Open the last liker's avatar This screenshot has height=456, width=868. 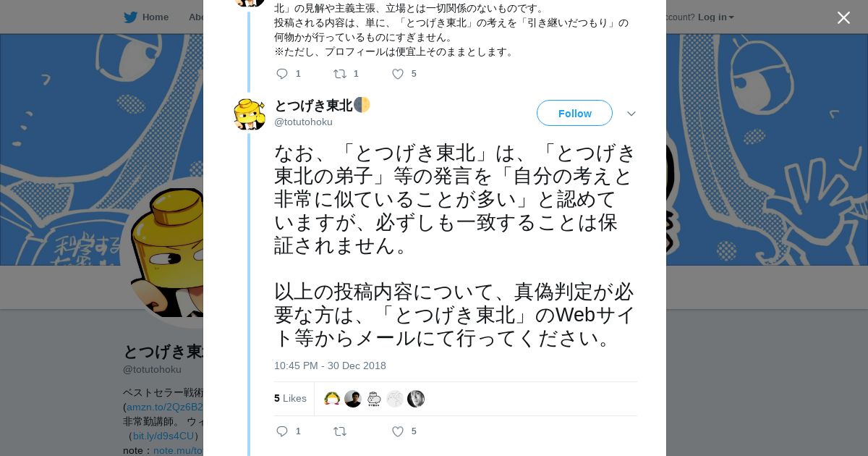[x=416, y=399]
